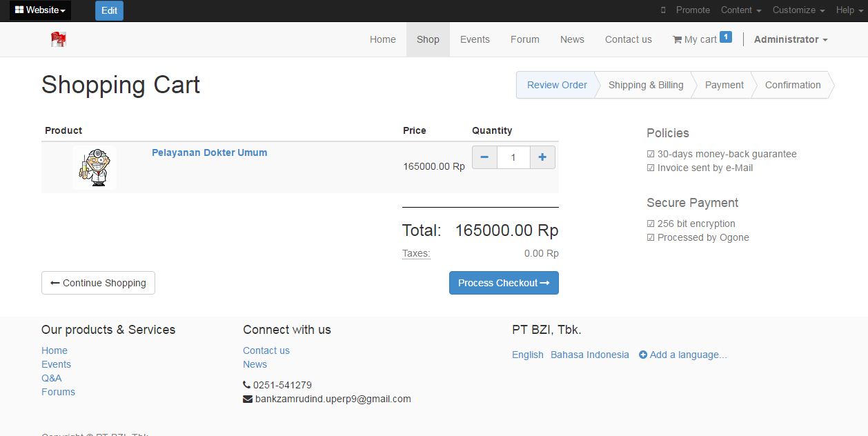Click Add a language plus icon
Screen dimensions: 868x436
point(643,355)
